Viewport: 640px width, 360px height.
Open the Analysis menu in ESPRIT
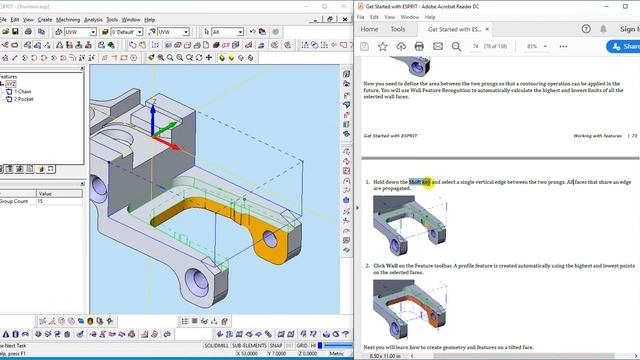point(93,20)
